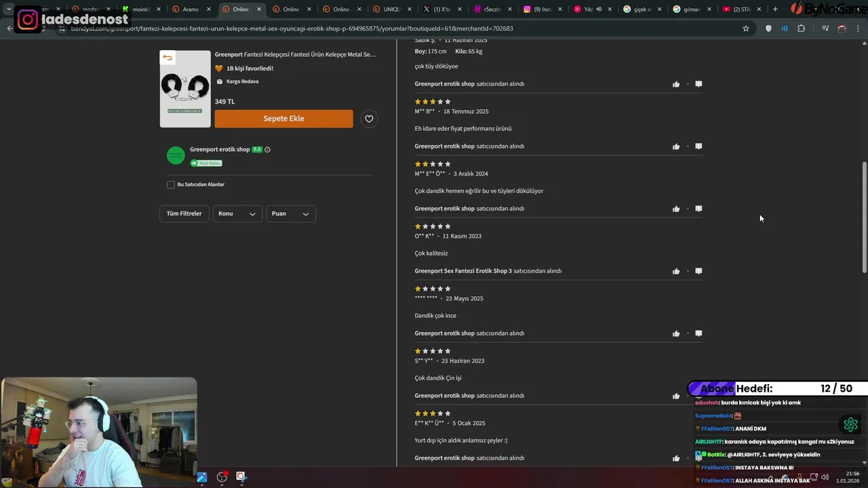The height and width of the screenshot is (488, 868).
Task: Close the 'UNIQU' tab
Action: click(410, 9)
